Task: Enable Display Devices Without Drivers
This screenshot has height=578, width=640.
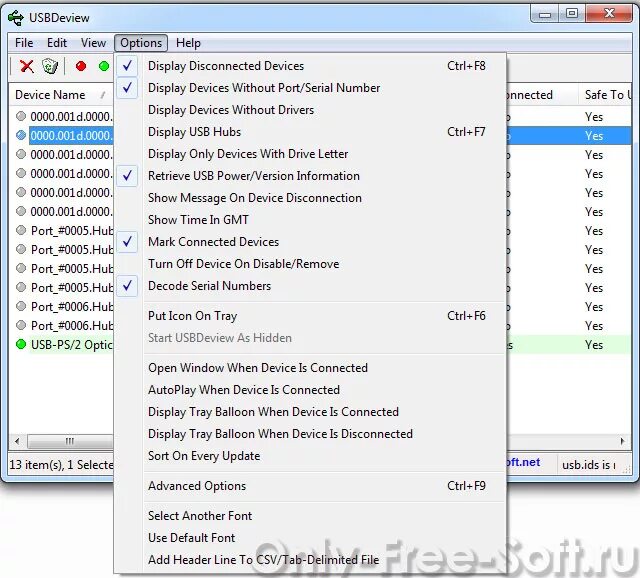Action: tap(311, 110)
